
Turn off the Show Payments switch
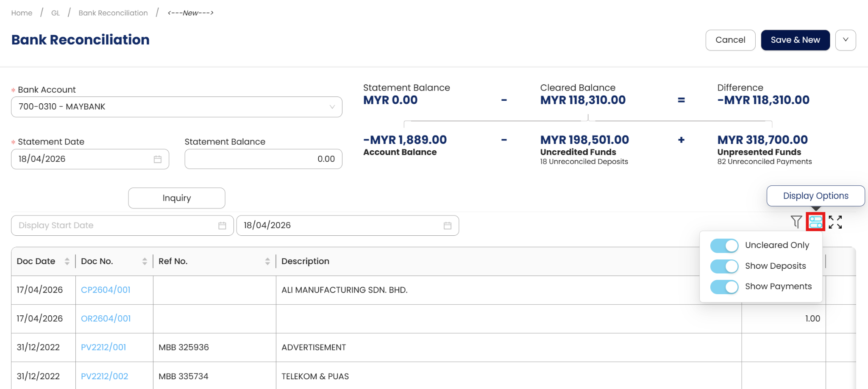click(x=724, y=287)
